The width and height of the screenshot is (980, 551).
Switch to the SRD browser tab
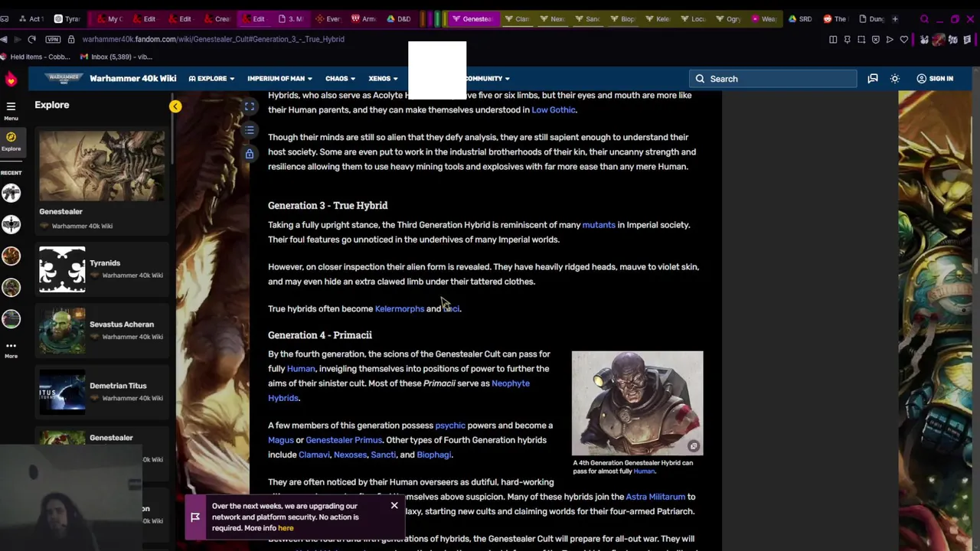pos(799,18)
